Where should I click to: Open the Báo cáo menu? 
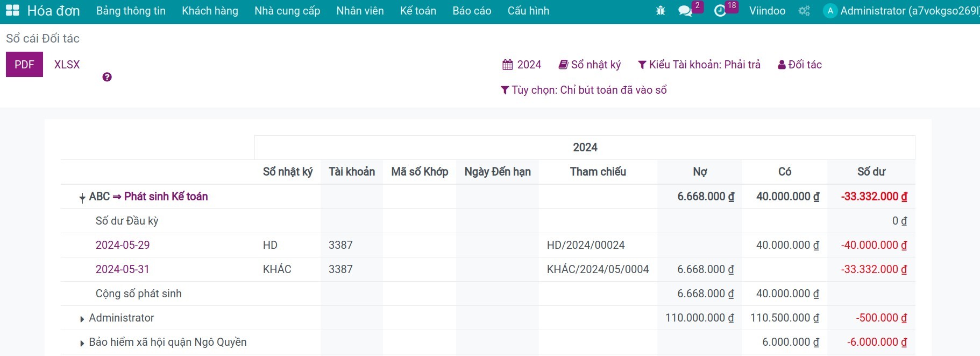click(x=472, y=11)
